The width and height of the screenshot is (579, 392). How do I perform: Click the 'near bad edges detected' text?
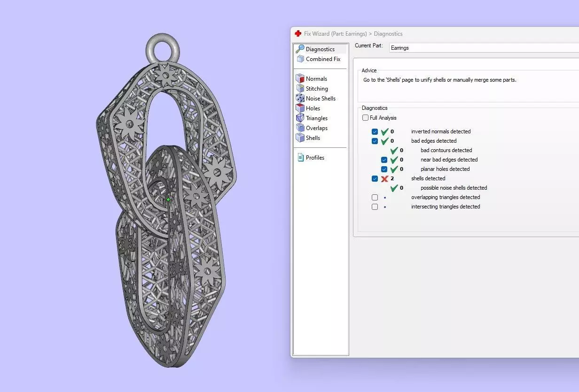(x=449, y=160)
